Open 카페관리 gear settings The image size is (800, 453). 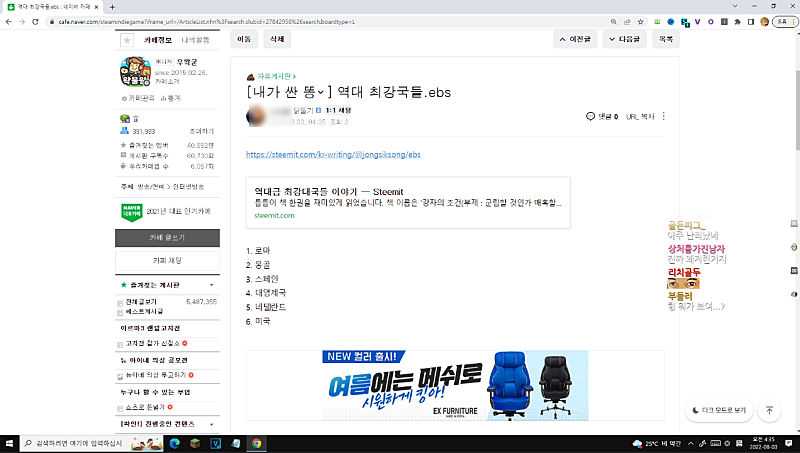[138, 98]
